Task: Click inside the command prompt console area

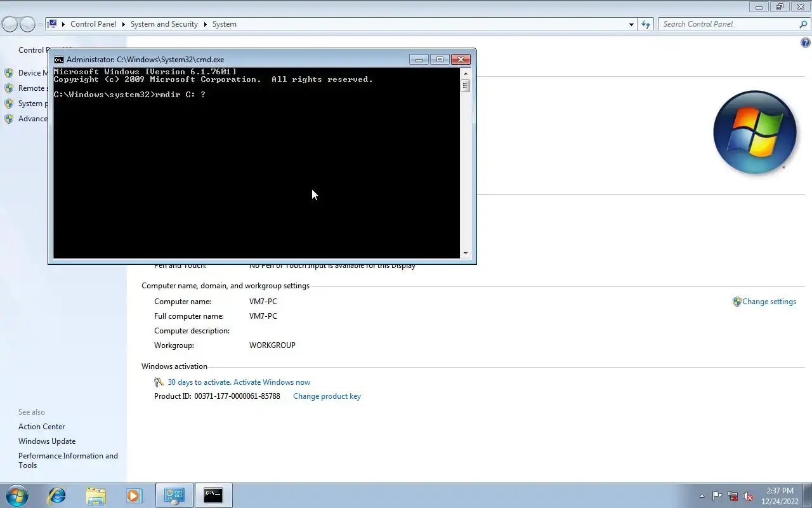Action: pos(256,163)
